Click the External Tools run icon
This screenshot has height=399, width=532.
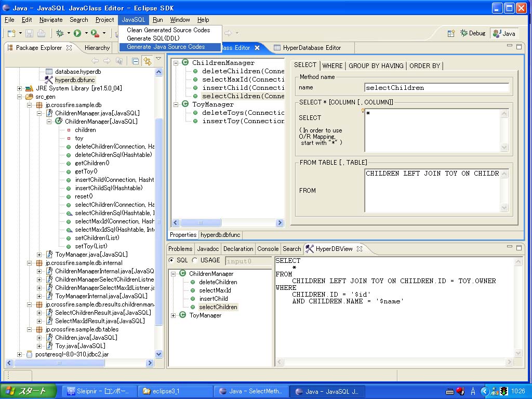click(94, 33)
